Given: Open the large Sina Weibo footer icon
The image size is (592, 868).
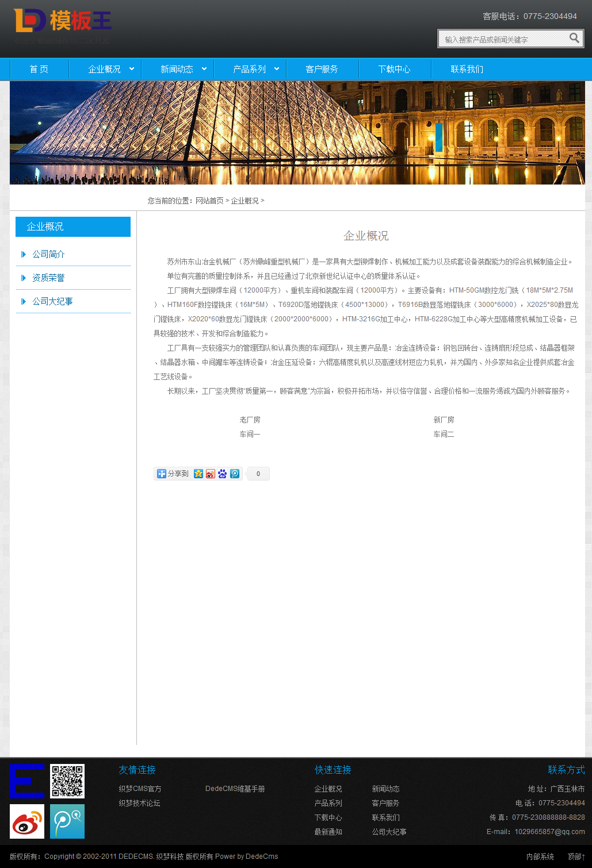Looking at the screenshot, I should coord(27,821).
